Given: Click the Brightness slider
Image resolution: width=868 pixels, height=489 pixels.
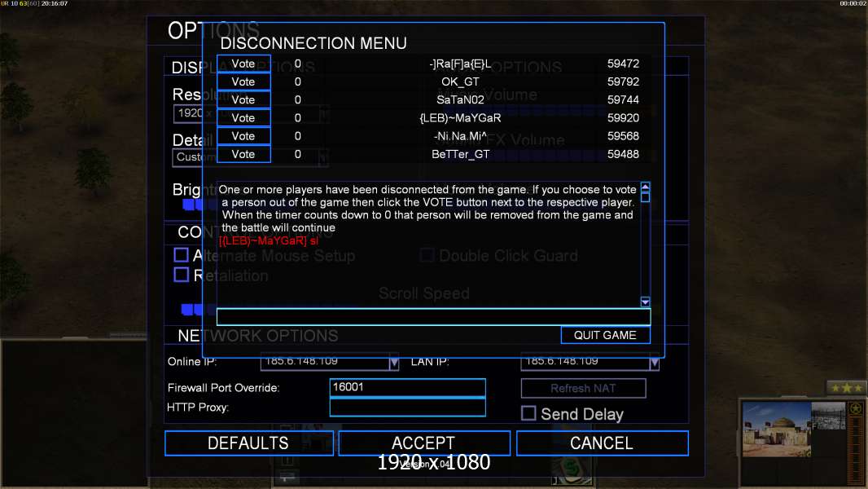Looking at the screenshot, I should (x=192, y=205).
